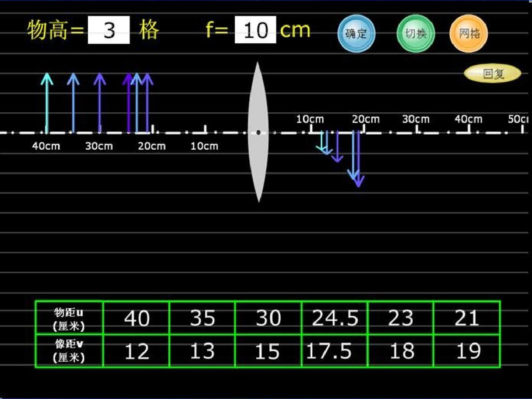Click the purple inverted image arrow near 15cm

point(337,147)
